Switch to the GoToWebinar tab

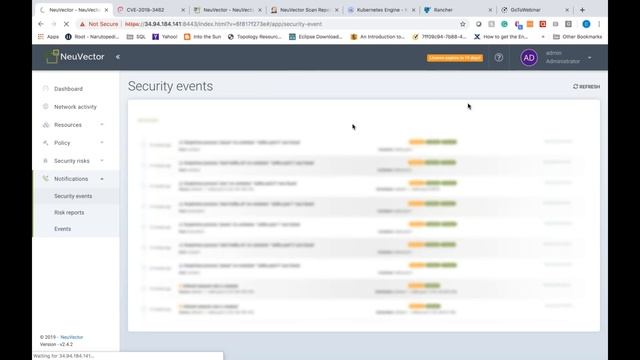(535, 9)
